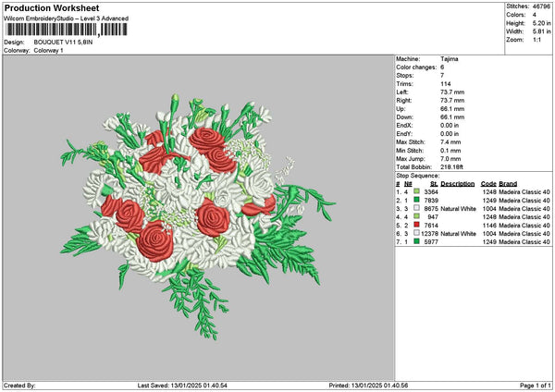Click the bouquet embroidery design preview
The width and height of the screenshot is (555, 392).
(x=198, y=216)
